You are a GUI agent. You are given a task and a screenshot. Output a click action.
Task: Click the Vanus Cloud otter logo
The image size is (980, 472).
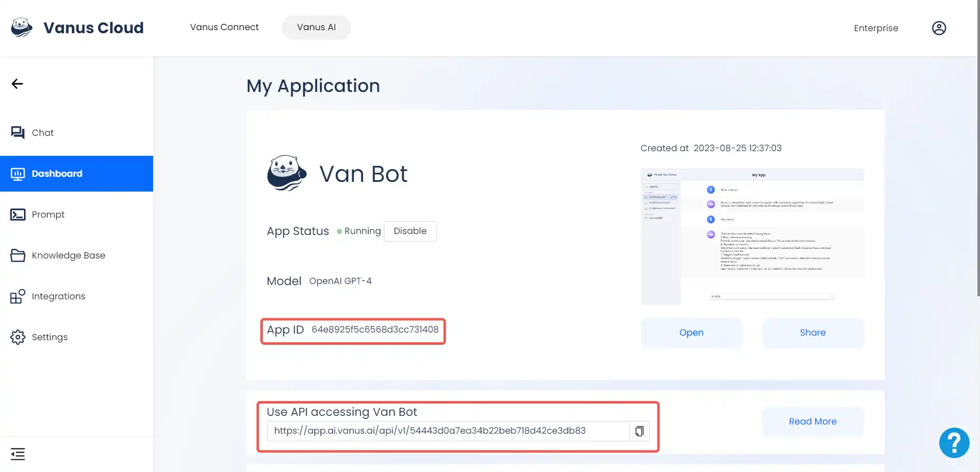click(21, 28)
